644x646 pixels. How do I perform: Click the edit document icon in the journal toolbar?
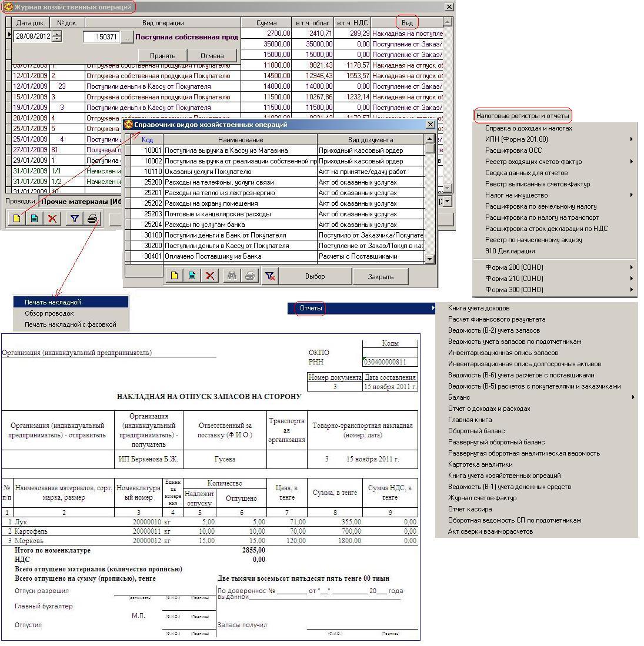[x=35, y=218]
